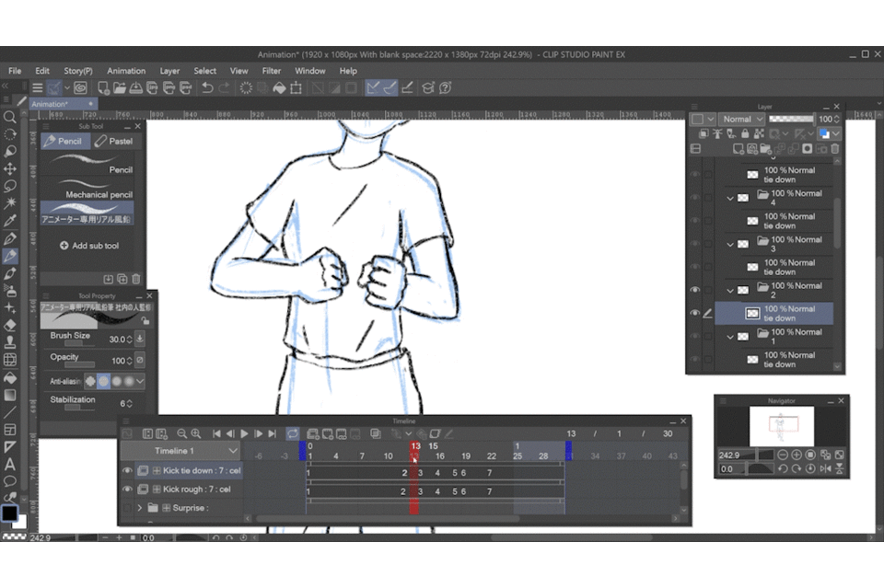Click the Fill bucket toolbar icon
This screenshot has width=884, height=588.
click(x=280, y=88)
